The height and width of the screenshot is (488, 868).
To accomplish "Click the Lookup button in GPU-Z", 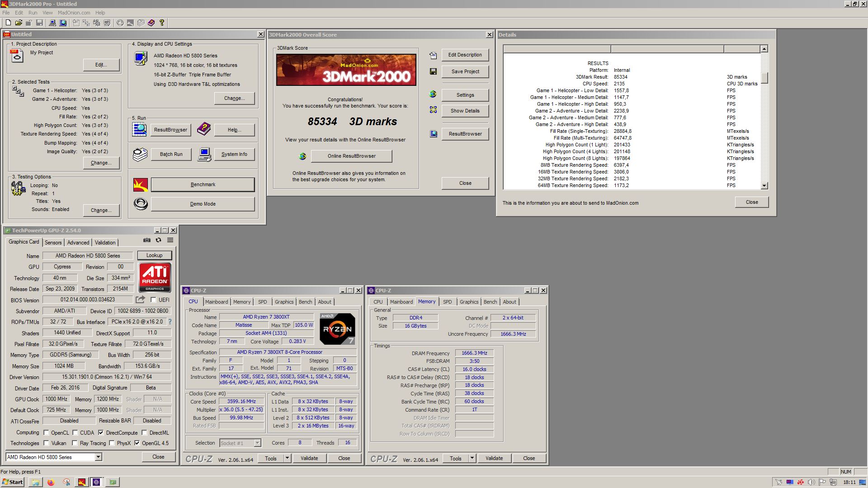I will coord(154,255).
